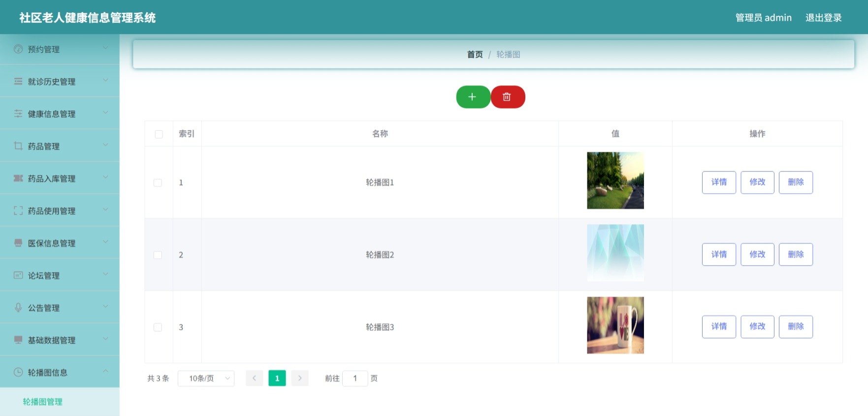The height and width of the screenshot is (416, 868).
Task: Expand 就诊历史管理 chevron
Action: 105,80
